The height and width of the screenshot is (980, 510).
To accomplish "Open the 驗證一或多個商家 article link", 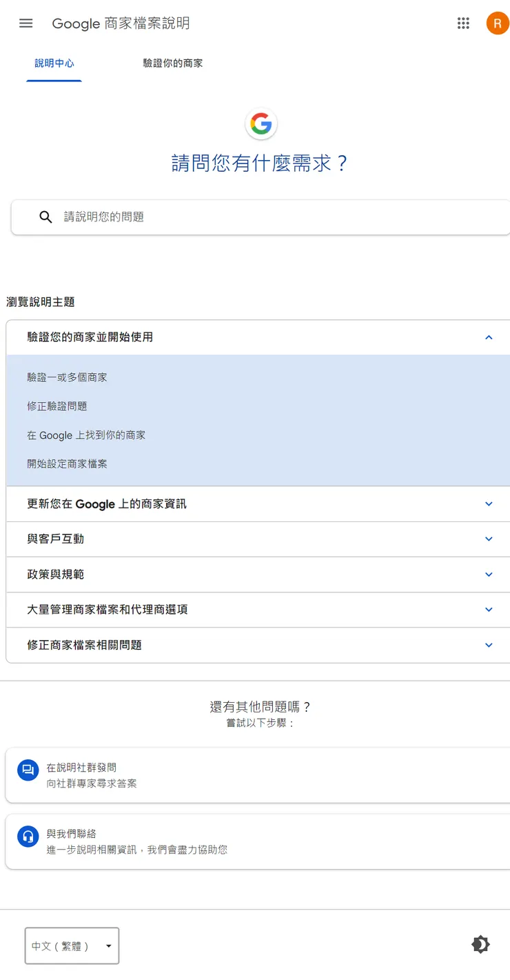I will 68,377.
